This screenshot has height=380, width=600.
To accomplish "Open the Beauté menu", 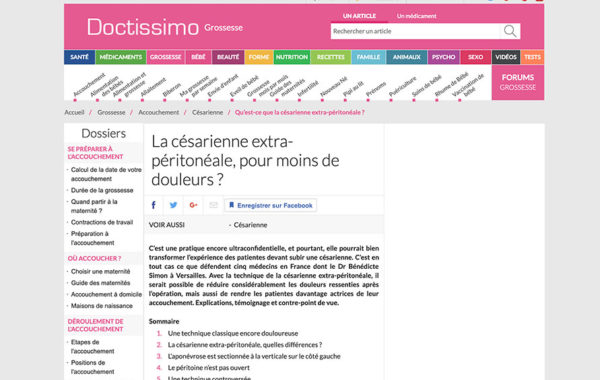I will coord(228,57).
